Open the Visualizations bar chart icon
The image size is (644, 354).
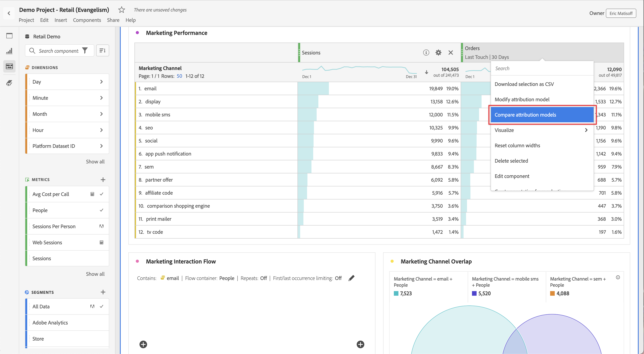(9, 51)
